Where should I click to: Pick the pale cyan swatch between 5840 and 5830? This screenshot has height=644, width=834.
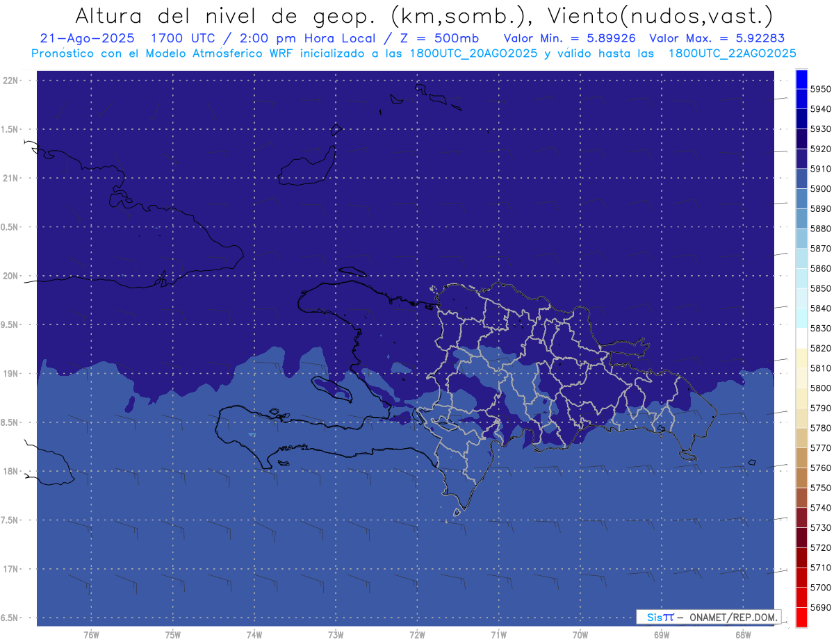point(801,318)
